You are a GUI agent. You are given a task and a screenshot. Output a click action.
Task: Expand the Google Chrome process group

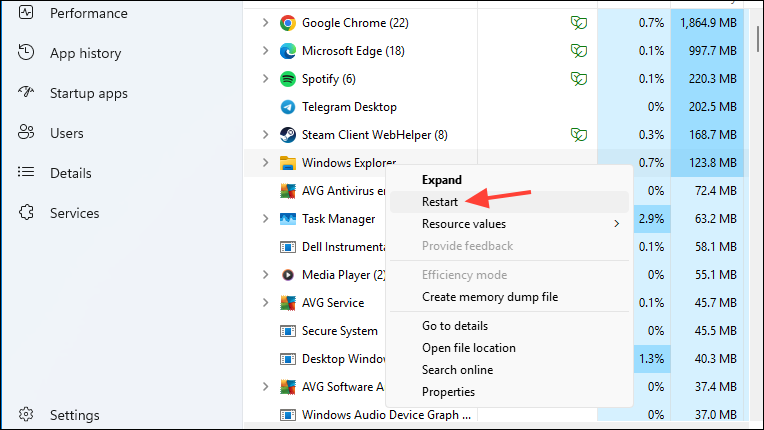265,23
